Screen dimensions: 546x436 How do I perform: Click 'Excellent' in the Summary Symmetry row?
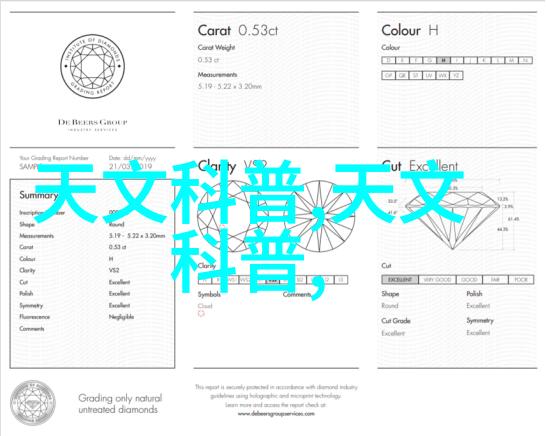(x=119, y=305)
